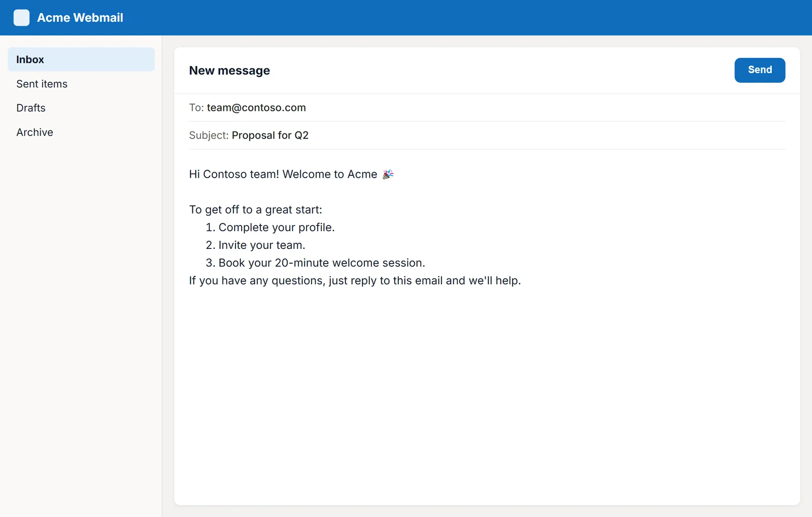Click 'Book your 20-minute welcome session.' item
The width and height of the screenshot is (812, 517).
[x=322, y=263]
